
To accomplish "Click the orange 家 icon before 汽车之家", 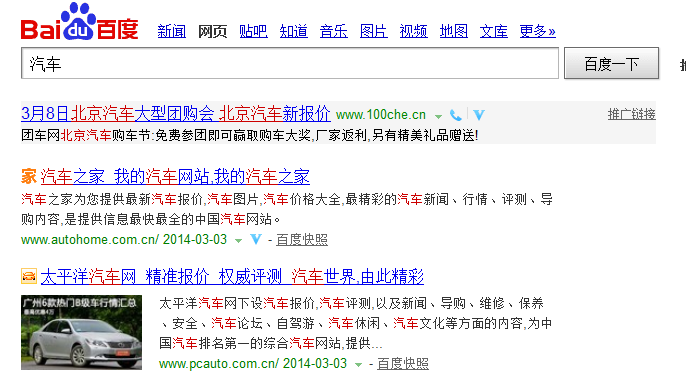I will 29,177.
